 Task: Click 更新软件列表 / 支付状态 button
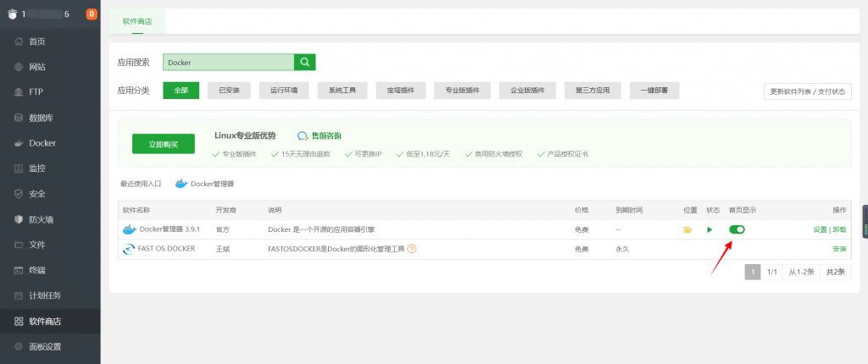(808, 91)
